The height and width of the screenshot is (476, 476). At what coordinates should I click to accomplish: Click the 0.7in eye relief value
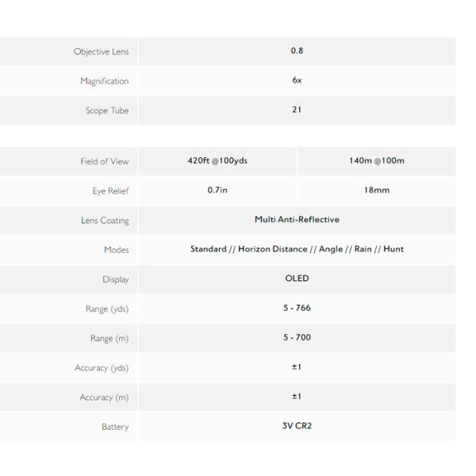217,190
